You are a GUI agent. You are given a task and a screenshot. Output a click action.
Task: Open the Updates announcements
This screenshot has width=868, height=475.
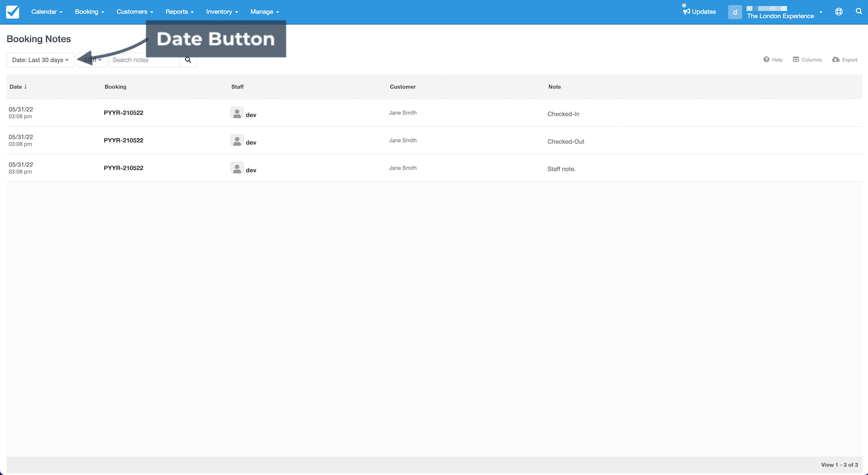click(x=699, y=12)
